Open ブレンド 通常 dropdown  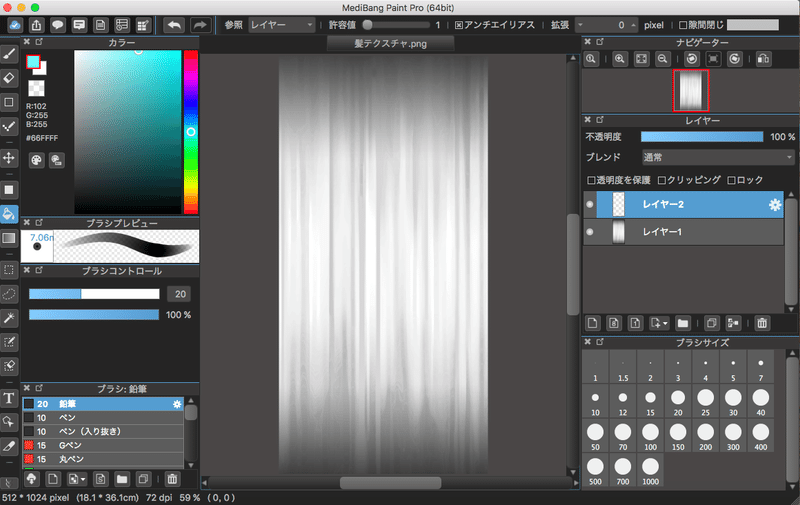click(x=718, y=158)
